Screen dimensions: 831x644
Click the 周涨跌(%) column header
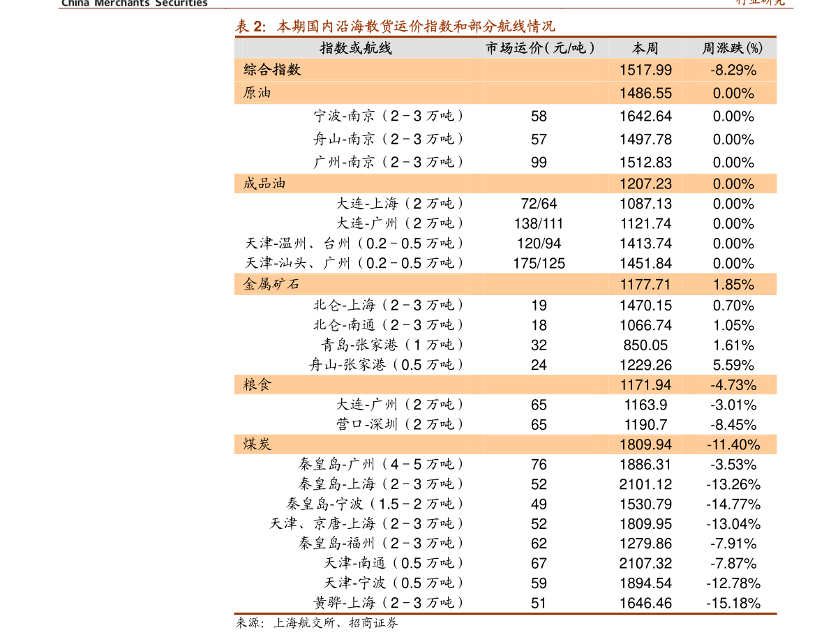pos(733,48)
